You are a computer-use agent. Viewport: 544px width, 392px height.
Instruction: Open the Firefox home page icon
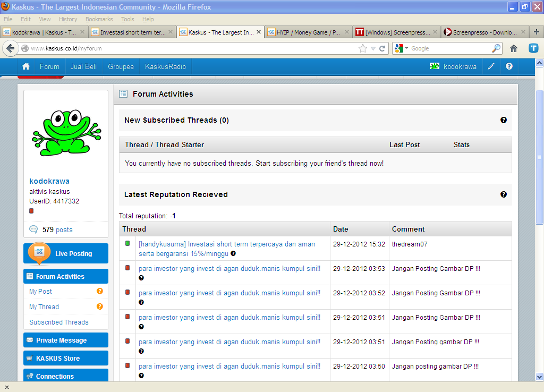pos(514,48)
